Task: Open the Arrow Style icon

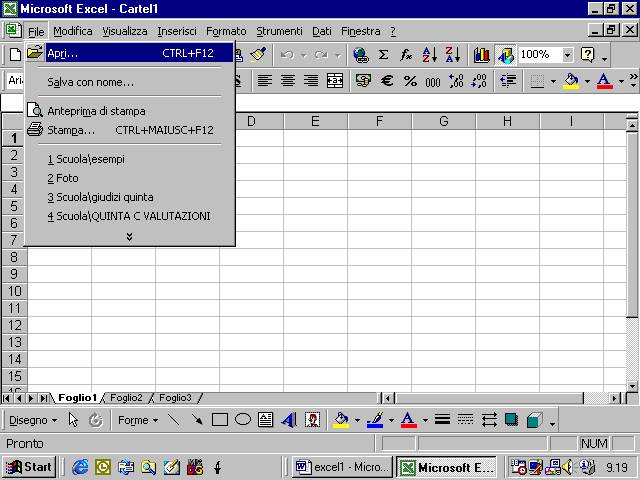Action: click(489, 420)
